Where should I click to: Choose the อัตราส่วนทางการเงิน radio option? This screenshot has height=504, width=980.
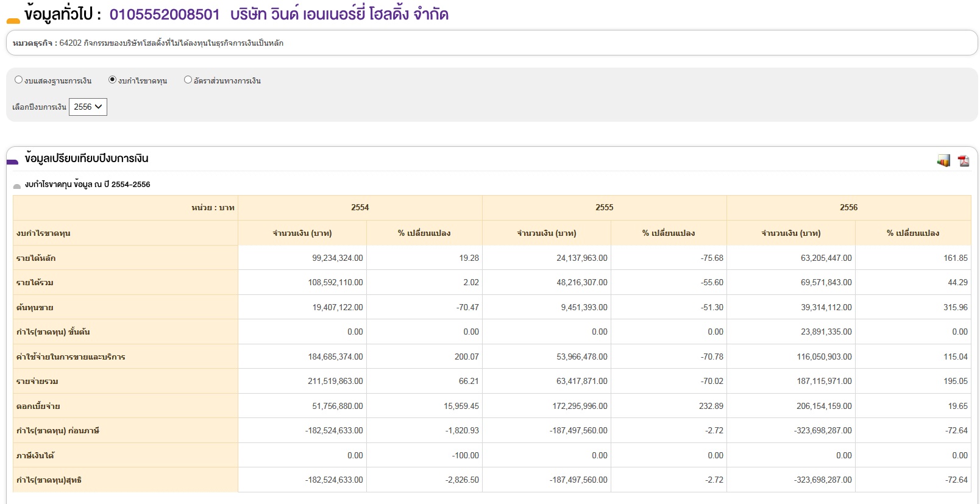(x=188, y=80)
